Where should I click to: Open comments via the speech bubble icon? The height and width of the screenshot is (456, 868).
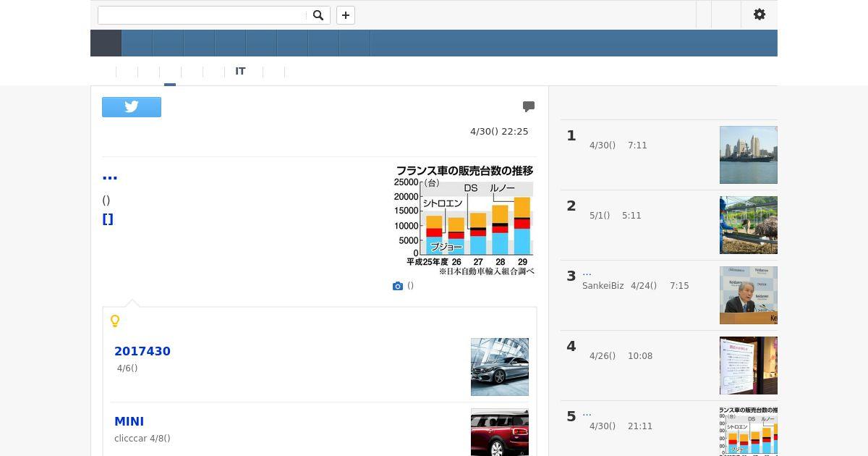529,106
